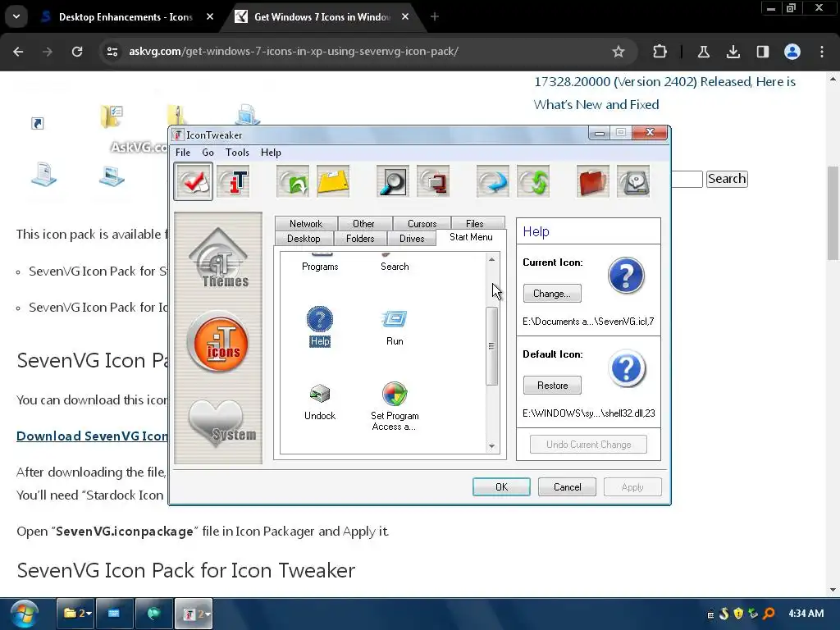
Task: Click the webpage Search button
Action: pyautogui.click(x=727, y=179)
